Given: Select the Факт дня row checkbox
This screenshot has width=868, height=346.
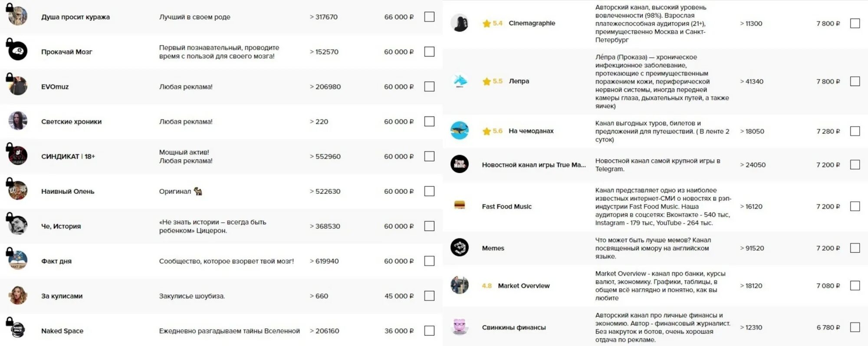Looking at the screenshot, I should point(429,261).
